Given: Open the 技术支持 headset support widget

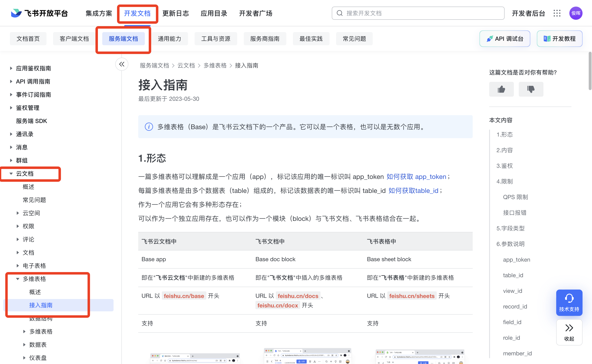Looking at the screenshot, I should [569, 303].
